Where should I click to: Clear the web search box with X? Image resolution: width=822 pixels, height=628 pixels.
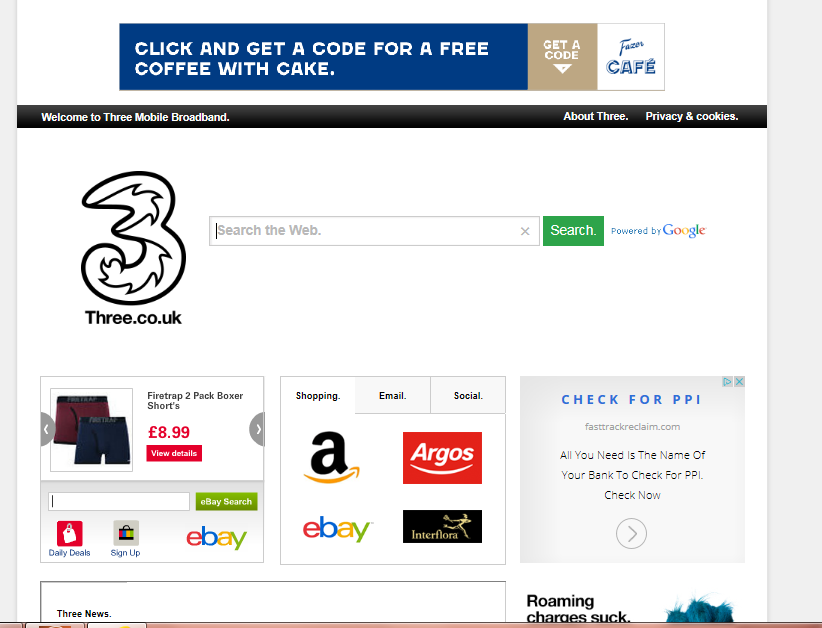525,231
